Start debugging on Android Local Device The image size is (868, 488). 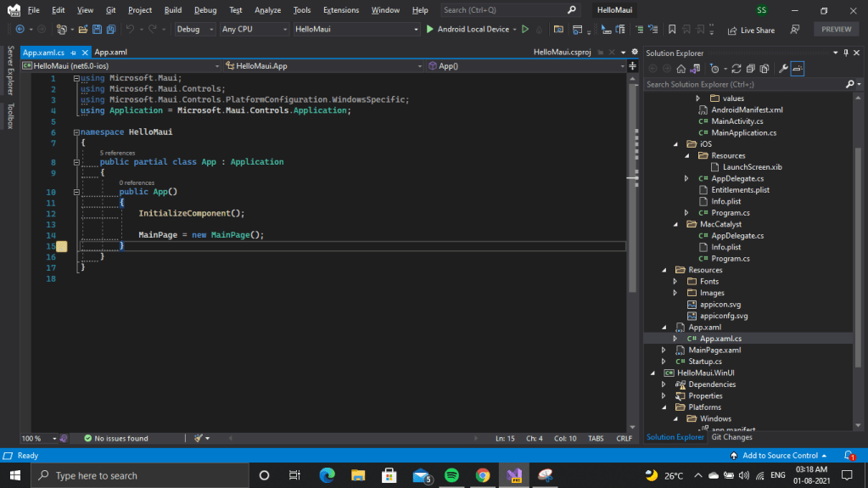tap(468, 30)
